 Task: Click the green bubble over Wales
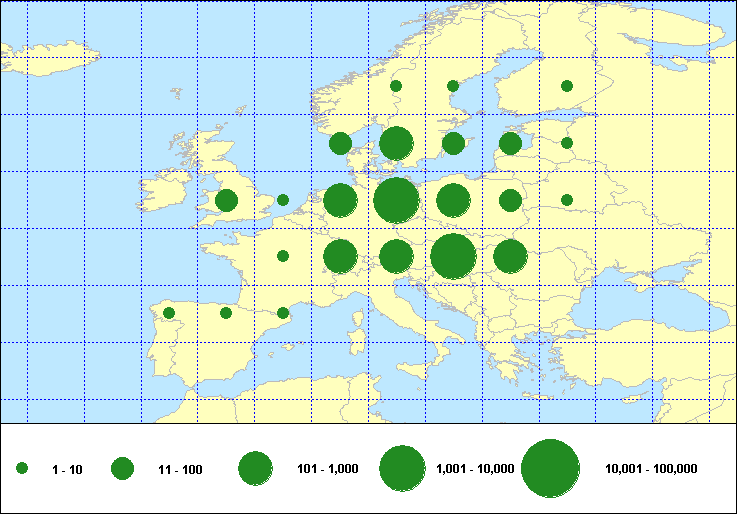point(226,200)
